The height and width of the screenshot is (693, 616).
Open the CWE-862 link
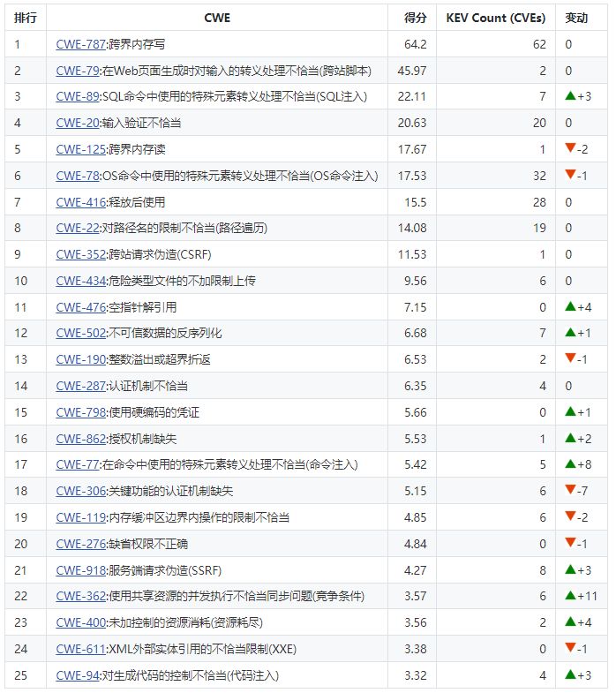tap(81, 440)
